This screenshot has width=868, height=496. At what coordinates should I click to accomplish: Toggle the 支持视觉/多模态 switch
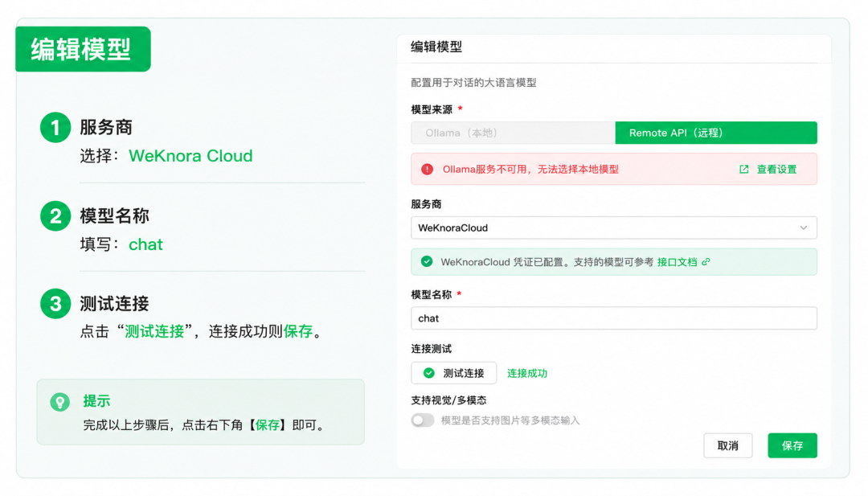[x=423, y=420]
